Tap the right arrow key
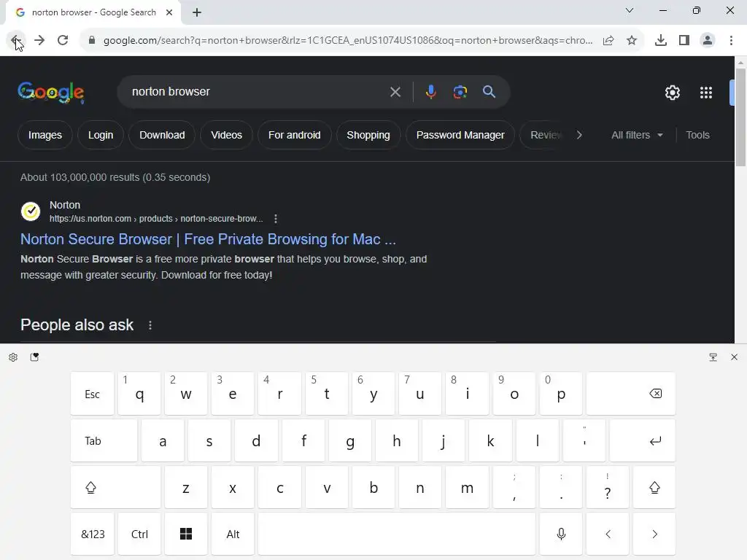The width and height of the screenshot is (747, 560). (654, 534)
